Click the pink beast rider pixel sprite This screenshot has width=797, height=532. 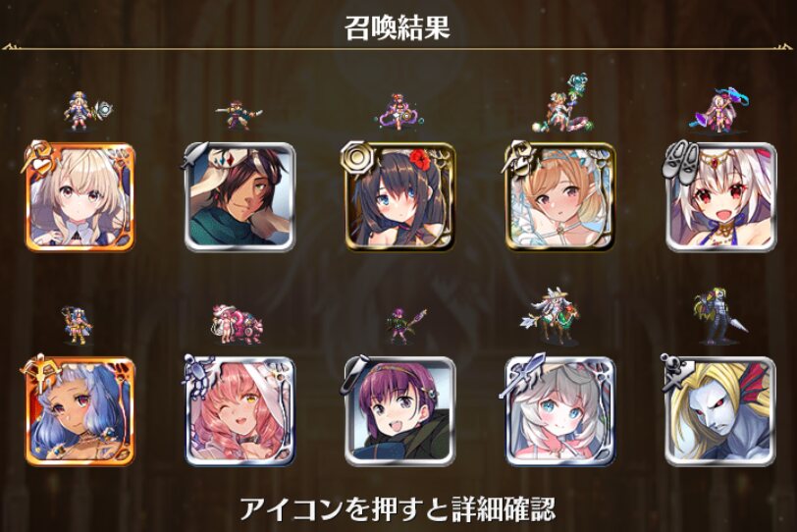[238, 324]
